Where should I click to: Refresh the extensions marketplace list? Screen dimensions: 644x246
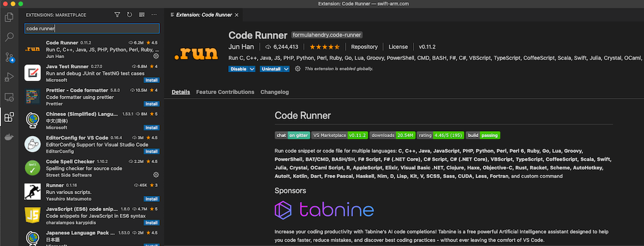(x=129, y=15)
